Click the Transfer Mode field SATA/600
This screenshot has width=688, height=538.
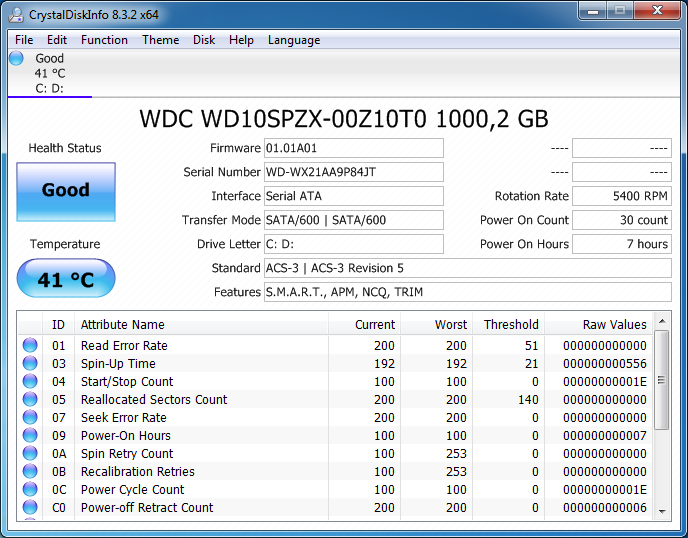pyautogui.click(x=354, y=220)
